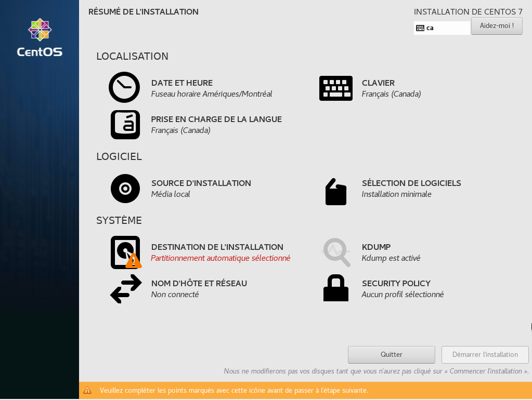
Task: Click the Destination de l'installation disk icon
Action: pos(126,252)
